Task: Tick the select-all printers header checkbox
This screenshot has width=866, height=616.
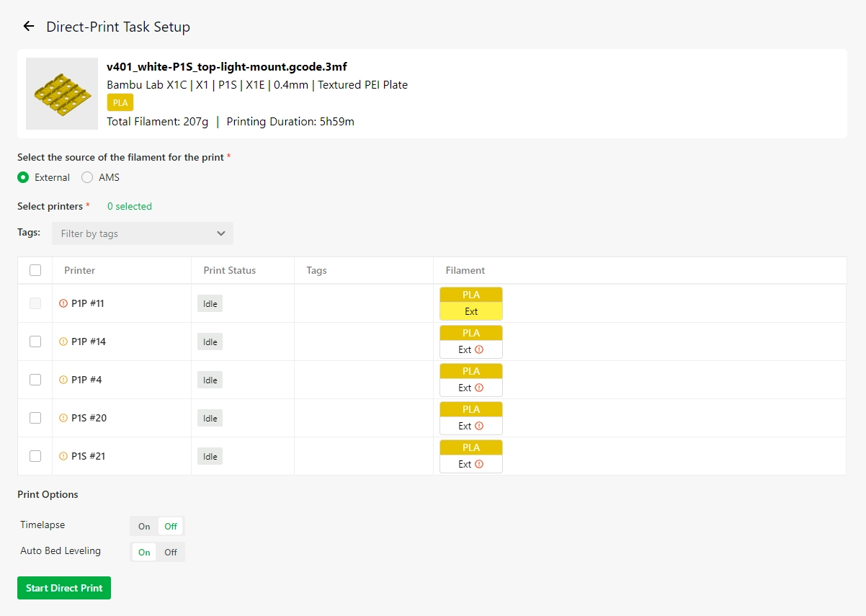Action: [x=35, y=270]
